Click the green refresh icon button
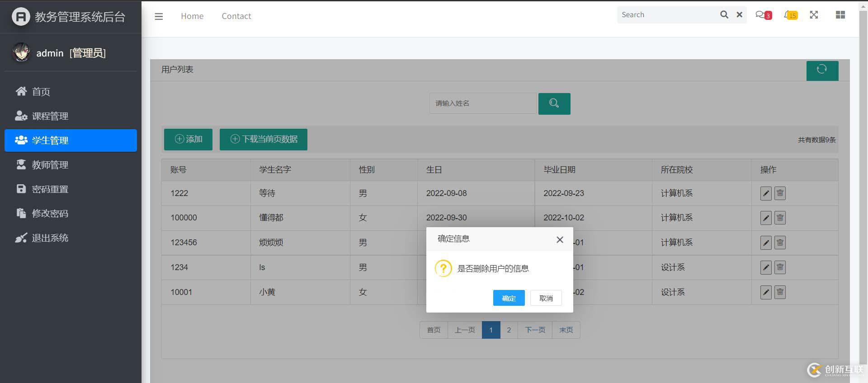 pyautogui.click(x=822, y=70)
